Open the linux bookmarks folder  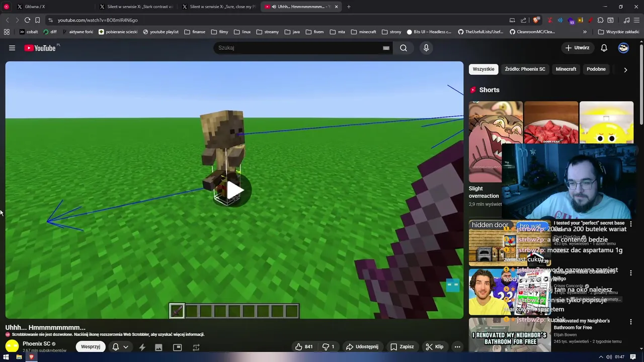[242, 32]
